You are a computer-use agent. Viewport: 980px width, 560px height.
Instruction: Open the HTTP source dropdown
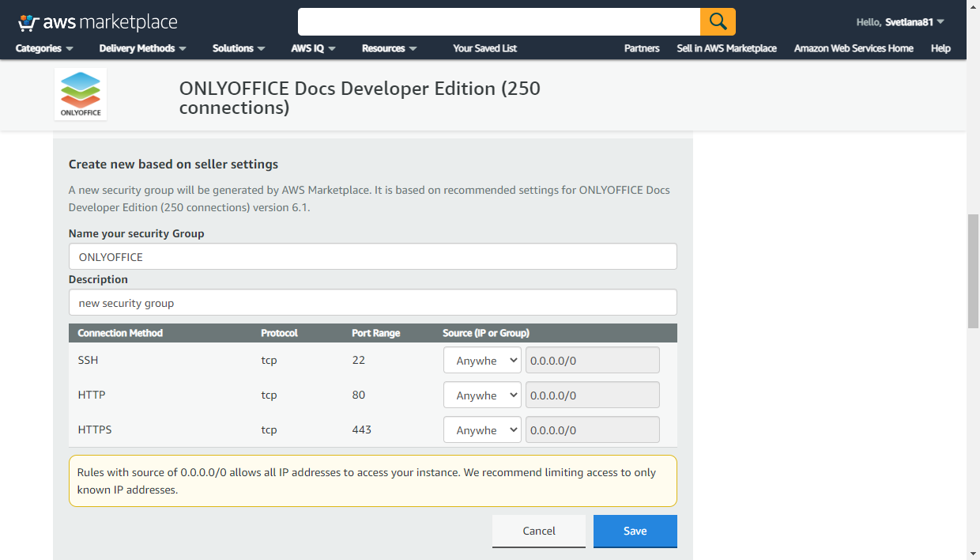click(482, 395)
